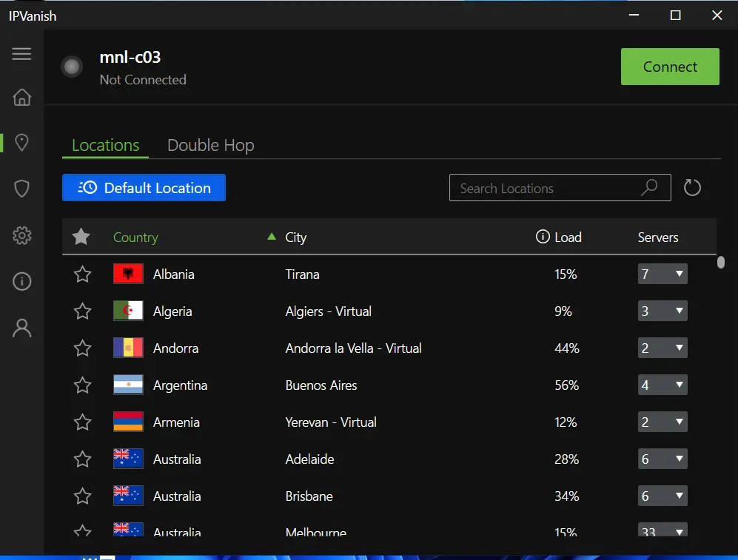Toggle favorite star for Adelaide
Image resolution: width=738 pixels, height=560 pixels.
coord(82,459)
